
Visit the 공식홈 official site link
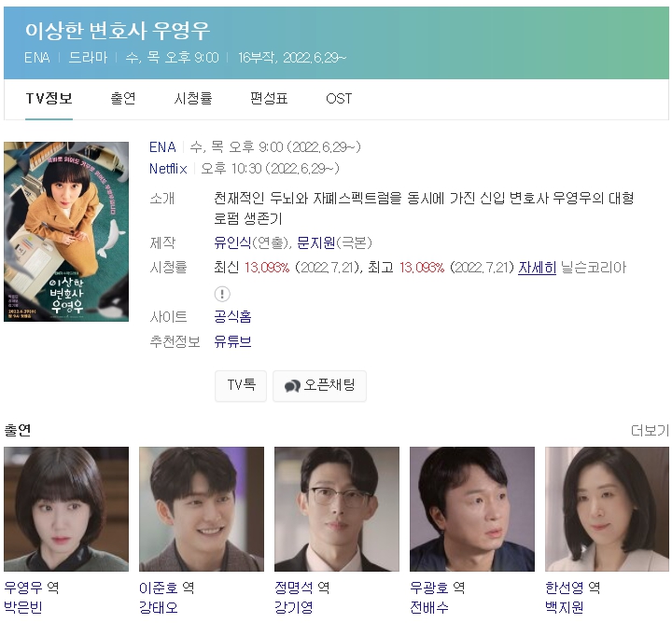pyautogui.click(x=232, y=317)
